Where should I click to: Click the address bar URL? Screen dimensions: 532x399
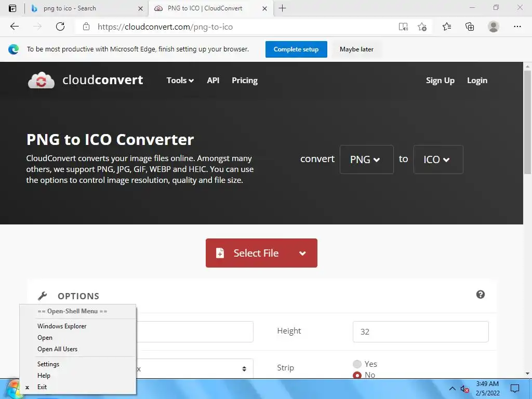[x=165, y=27]
